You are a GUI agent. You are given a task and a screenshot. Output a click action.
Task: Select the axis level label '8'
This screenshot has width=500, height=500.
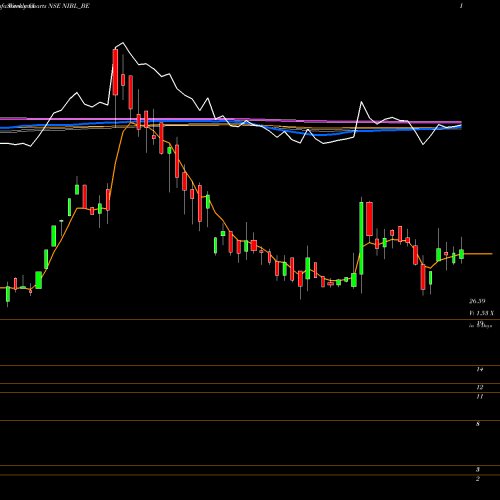point(478,424)
